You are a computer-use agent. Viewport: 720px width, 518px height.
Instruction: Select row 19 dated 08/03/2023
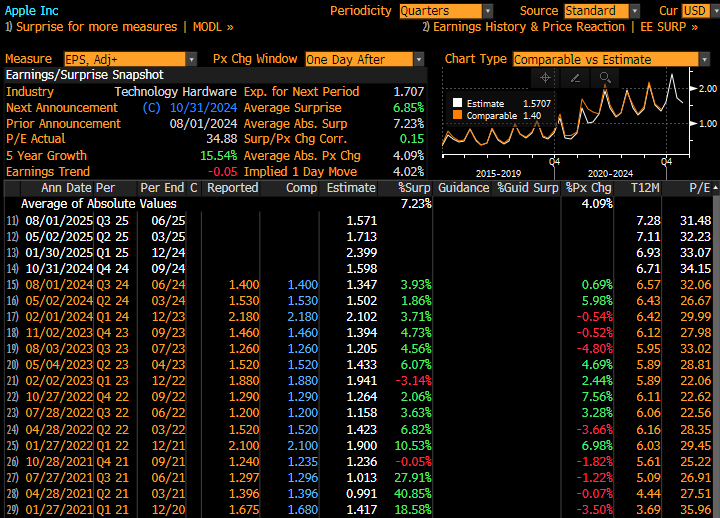[359, 349]
